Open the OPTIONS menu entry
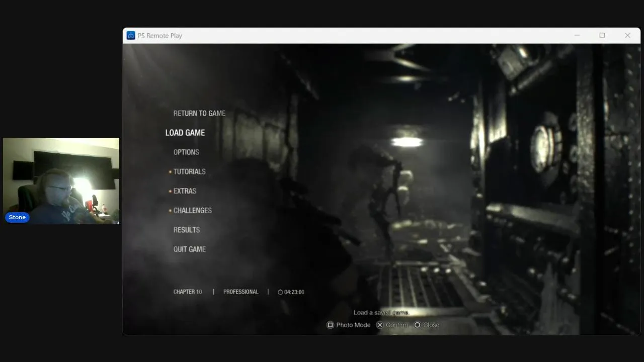 pyautogui.click(x=186, y=152)
